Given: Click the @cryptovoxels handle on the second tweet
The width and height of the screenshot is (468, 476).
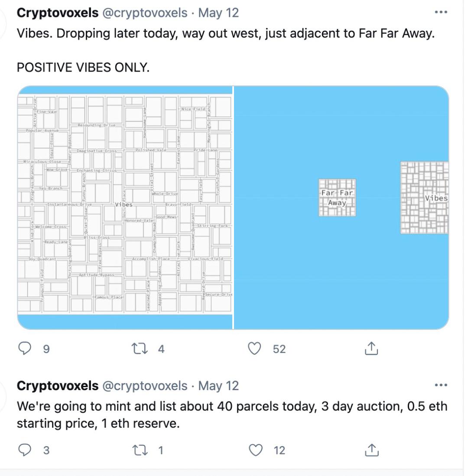Looking at the screenshot, I should tap(145, 385).
